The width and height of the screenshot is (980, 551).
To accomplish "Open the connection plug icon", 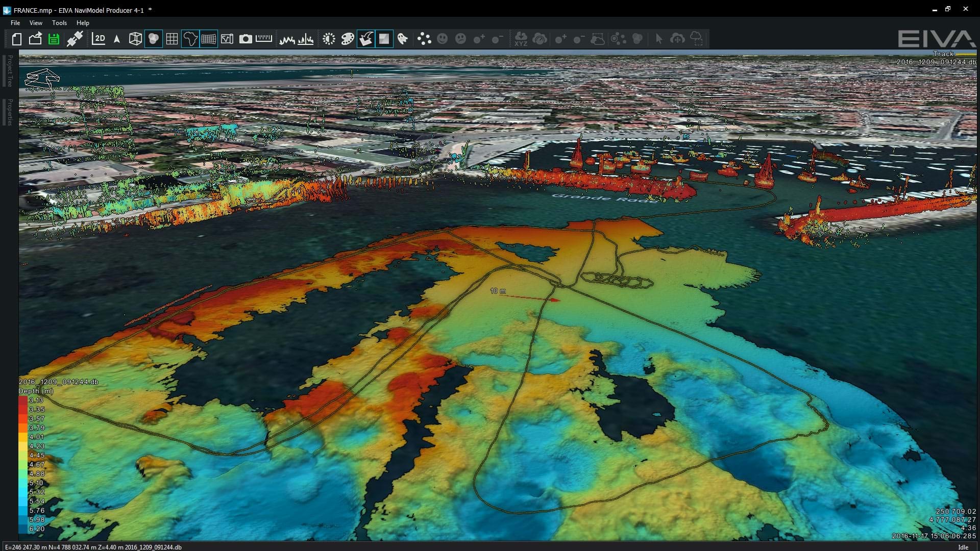I will pos(75,39).
